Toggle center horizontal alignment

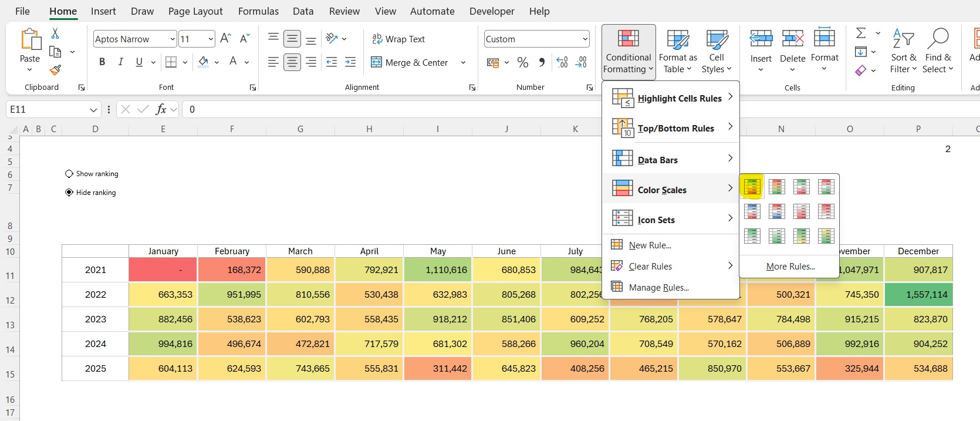point(292,62)
